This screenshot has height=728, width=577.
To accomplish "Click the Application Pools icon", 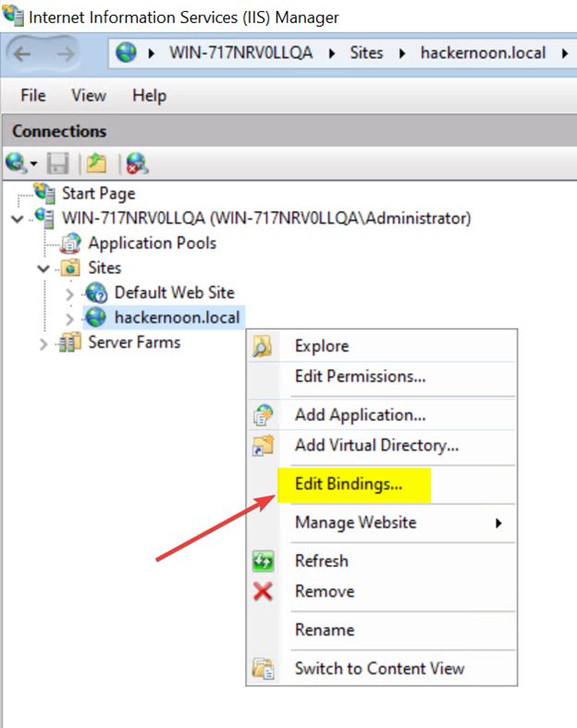I will point(71,243).
